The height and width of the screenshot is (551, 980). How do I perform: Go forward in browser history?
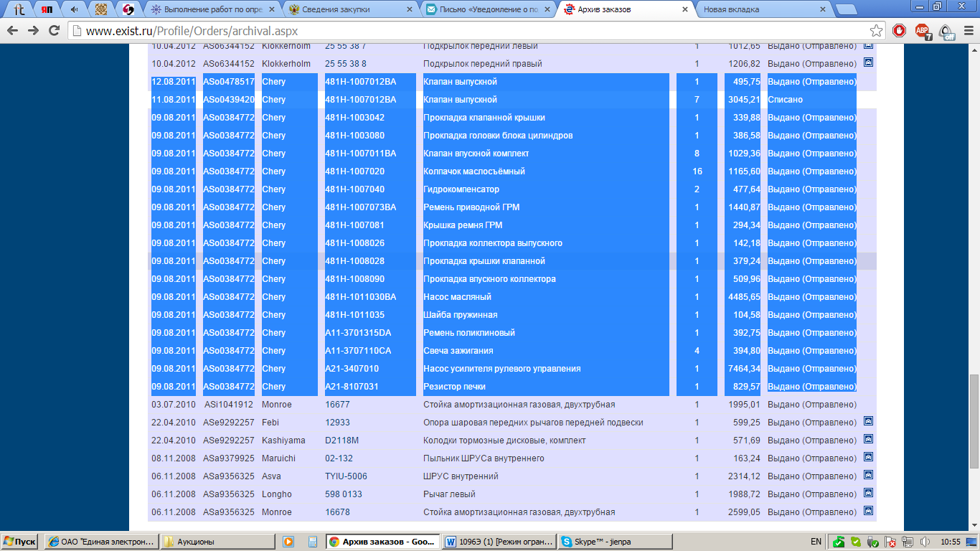click(x=33, y=31)
